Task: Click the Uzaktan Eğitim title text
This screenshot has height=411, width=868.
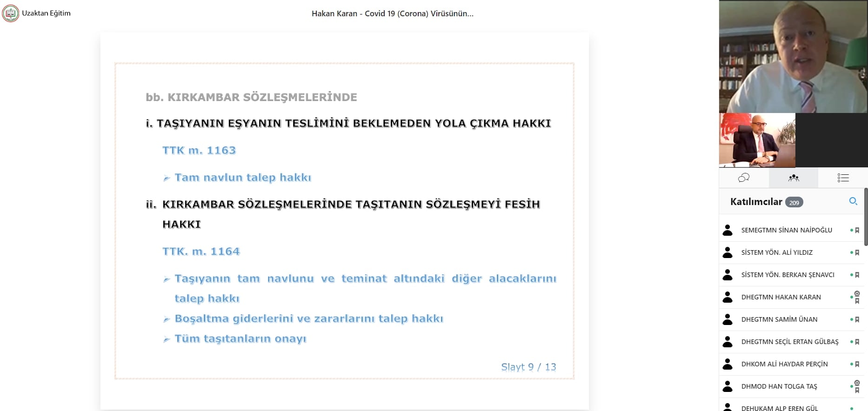Action: (46, 13)
